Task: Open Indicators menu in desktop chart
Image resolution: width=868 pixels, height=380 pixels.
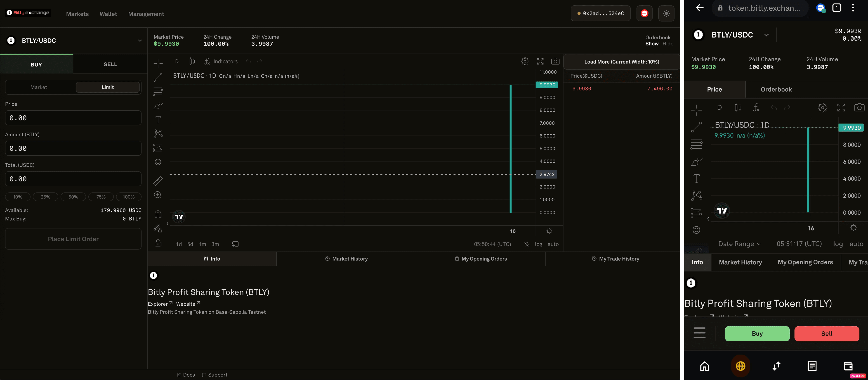Action: (x=221, y=61)
